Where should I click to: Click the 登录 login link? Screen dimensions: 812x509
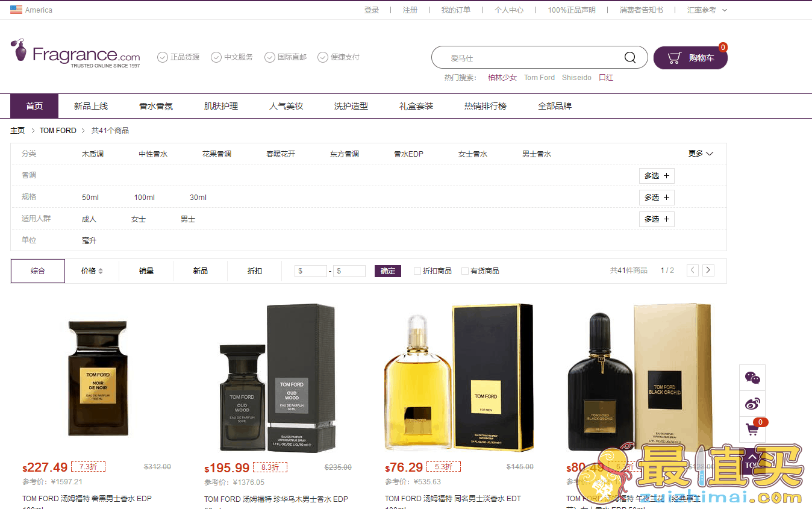coord(372,10)
